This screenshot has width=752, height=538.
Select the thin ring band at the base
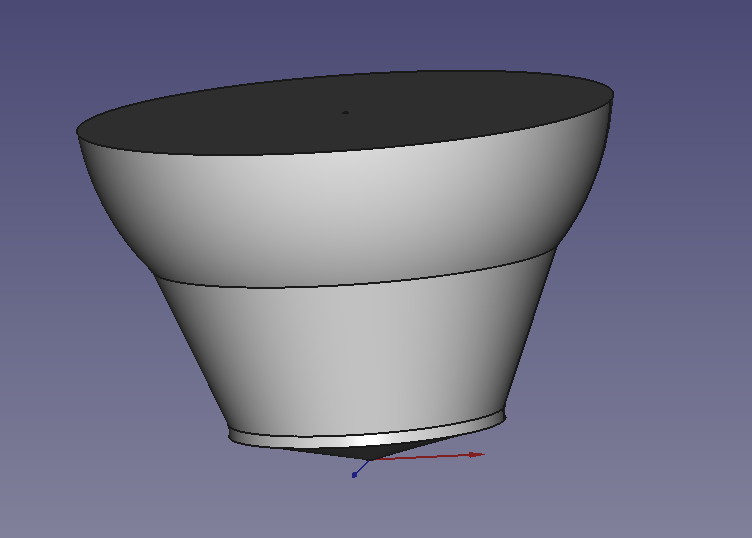pos(300,441)
